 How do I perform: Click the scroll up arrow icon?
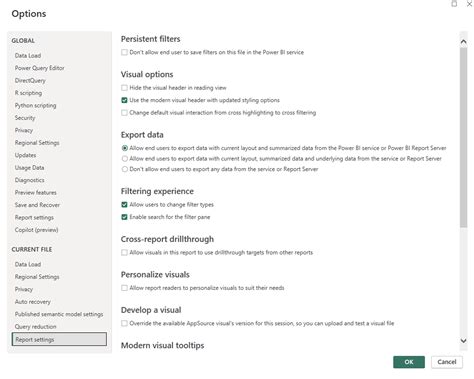pyautogui.click(x=463, y=42)
